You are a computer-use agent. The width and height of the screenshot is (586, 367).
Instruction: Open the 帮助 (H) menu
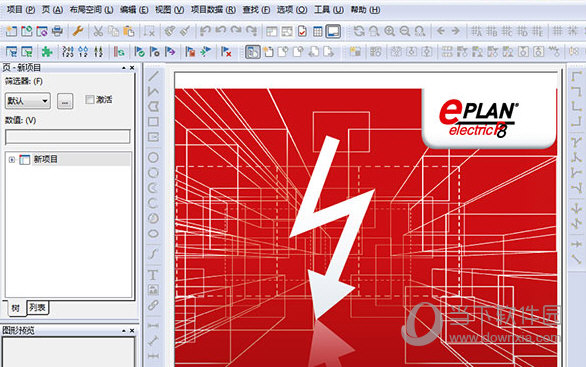pyautogui.click(x=365, y=10)
